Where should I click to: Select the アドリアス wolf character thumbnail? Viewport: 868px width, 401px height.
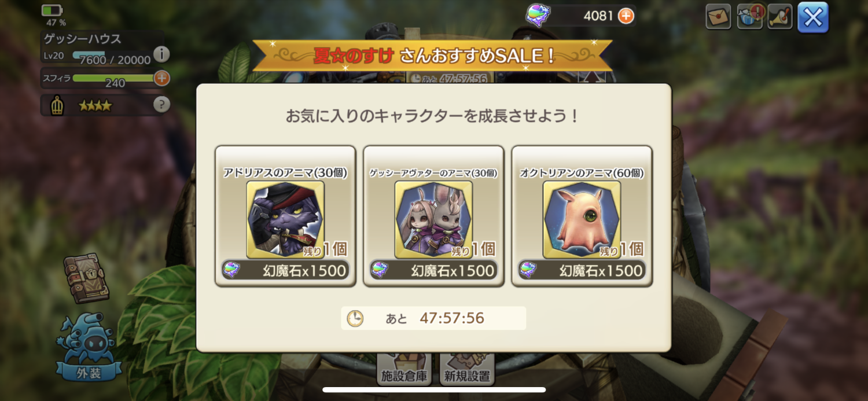point(285,219)
